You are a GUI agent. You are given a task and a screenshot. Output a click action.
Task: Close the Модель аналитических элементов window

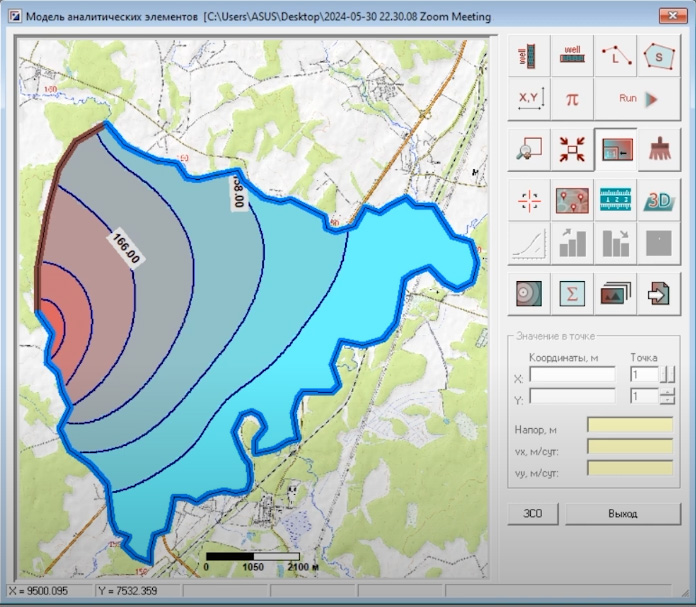pos(672,16)
